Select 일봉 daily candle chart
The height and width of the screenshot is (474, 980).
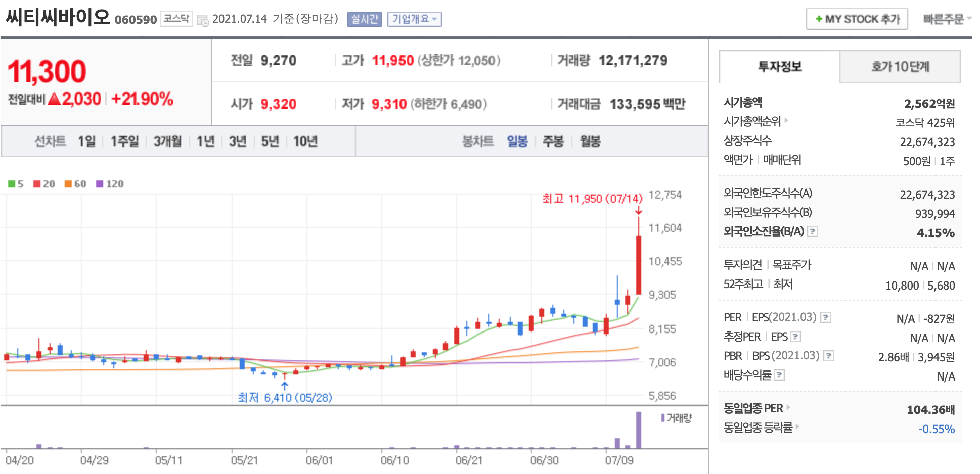pyautogui.click(x=517, y=141)
